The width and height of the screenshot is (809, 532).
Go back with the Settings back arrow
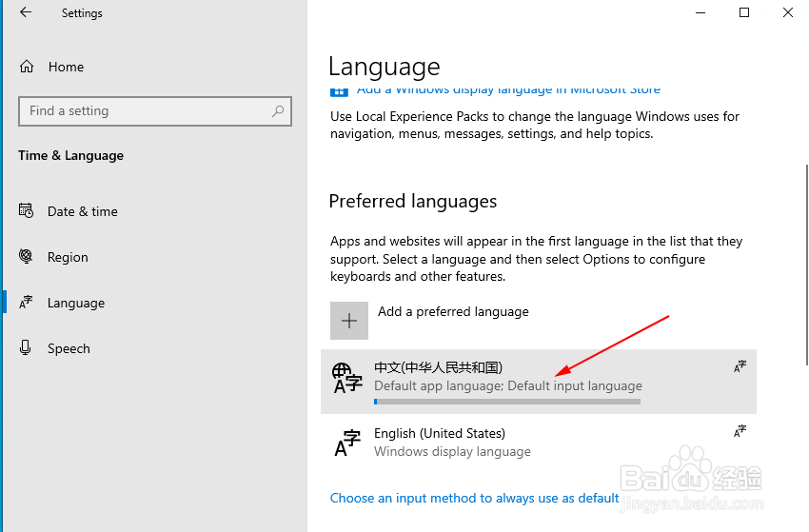[x=26, y=12]
